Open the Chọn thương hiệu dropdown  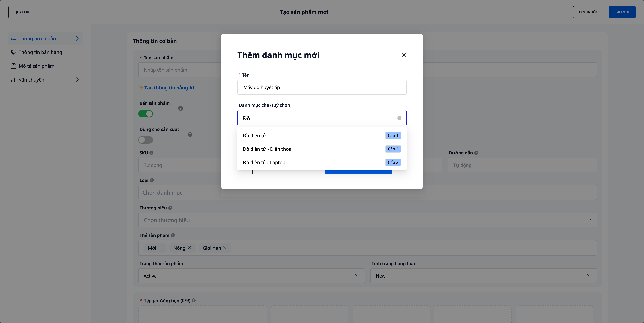point(367,220)
